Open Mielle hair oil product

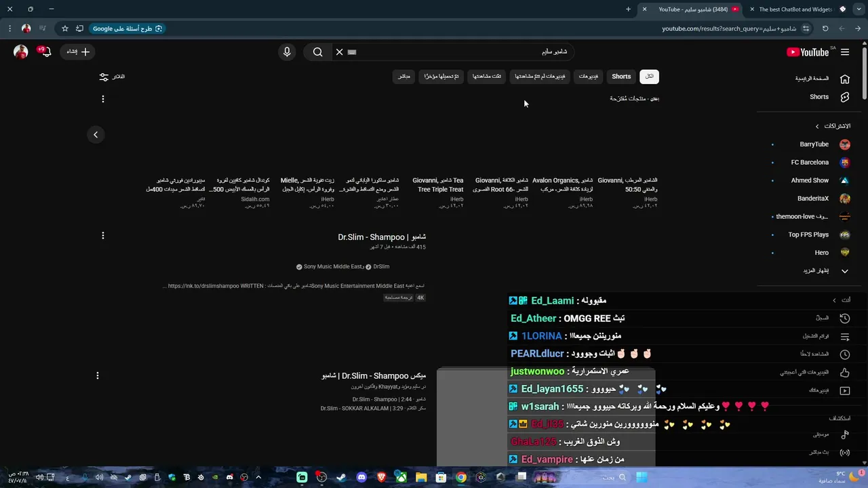(307, 185)
